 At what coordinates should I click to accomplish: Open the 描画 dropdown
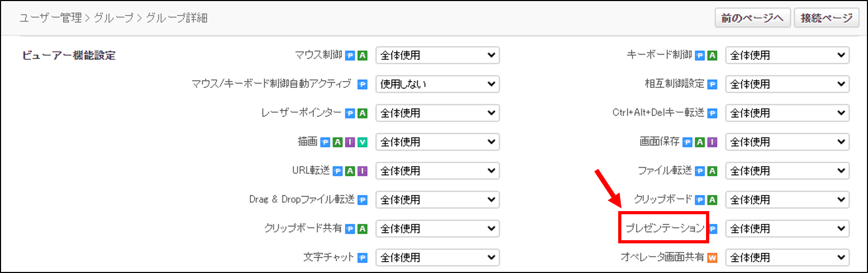click(x=438, y=142)
